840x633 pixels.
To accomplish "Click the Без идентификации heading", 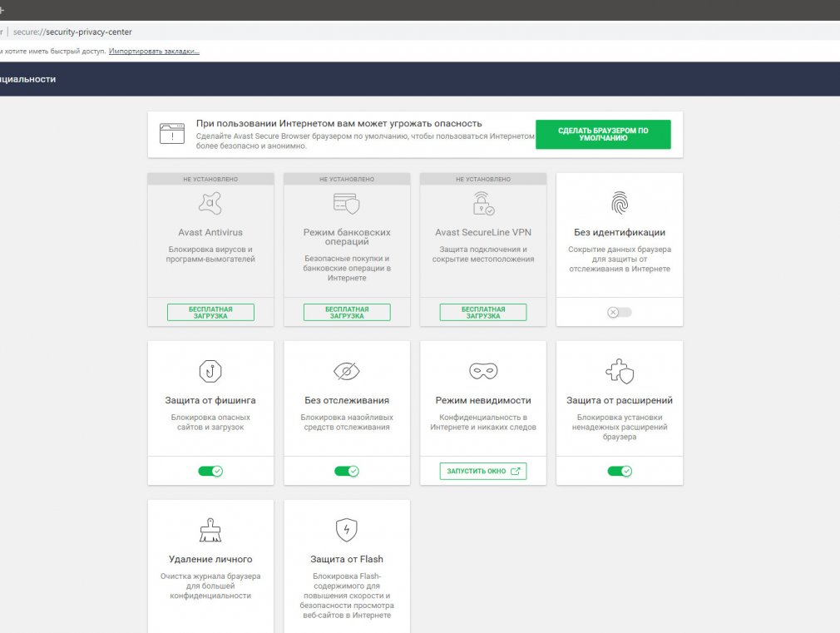I will 620,232.
